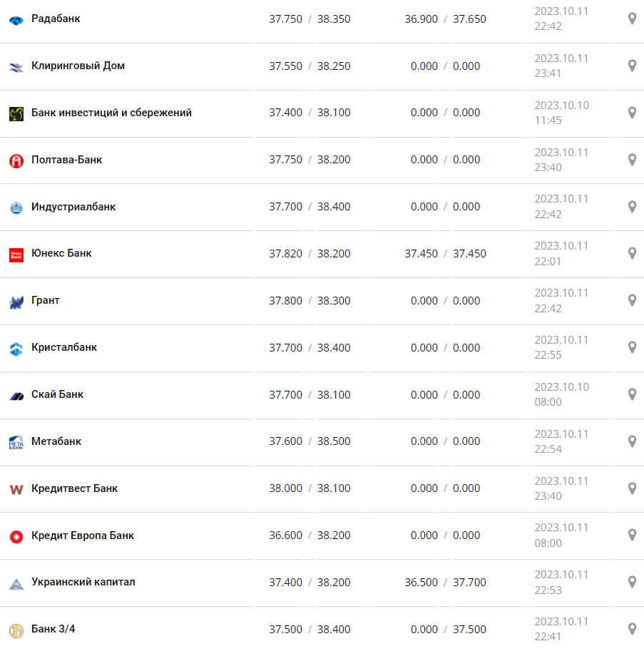Open the map pin for Метабанк

(x=631, y=441)
